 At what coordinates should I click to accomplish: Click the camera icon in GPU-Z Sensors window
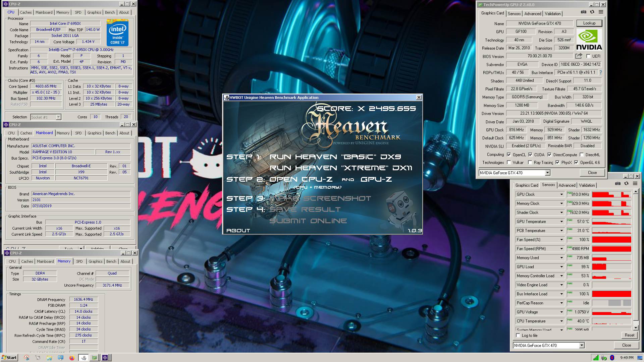point(618,184)
